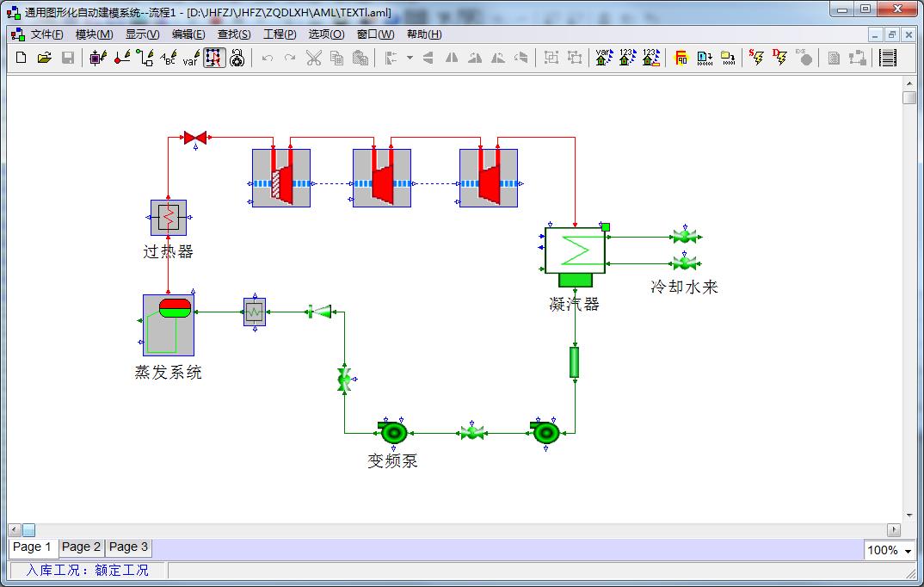Toggle the highlighted selection mode tool

(x=214, y=58)
